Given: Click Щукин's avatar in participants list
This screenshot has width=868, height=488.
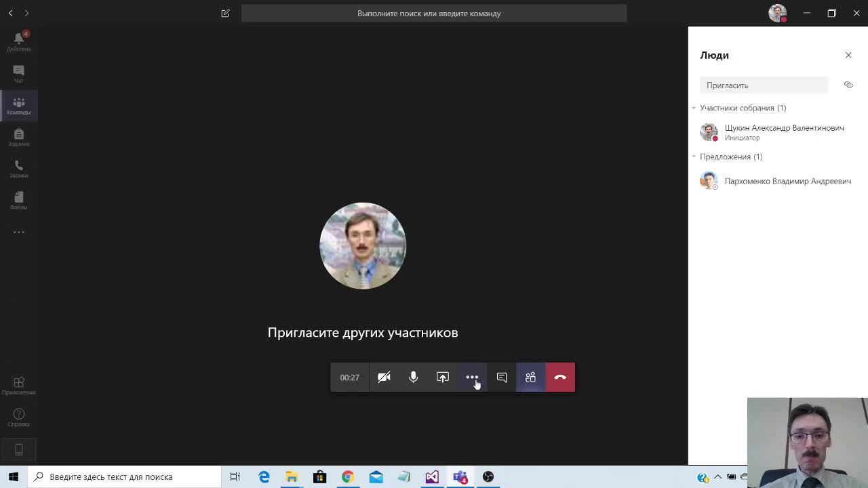Looking at the screenshot, I should pos(709,132).
